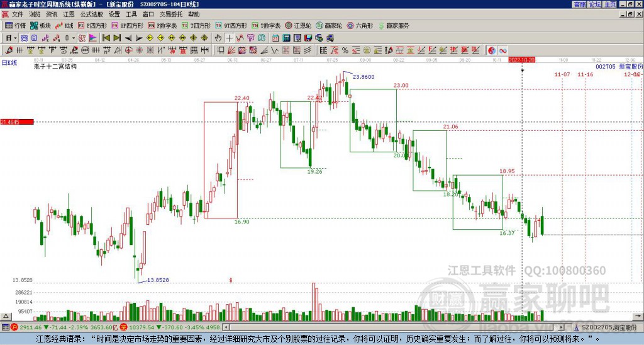Viewport: 644px width, 345px height.
Task: Open the 浏览 menu
Action: pyautogui.click(x=35, y=14)
